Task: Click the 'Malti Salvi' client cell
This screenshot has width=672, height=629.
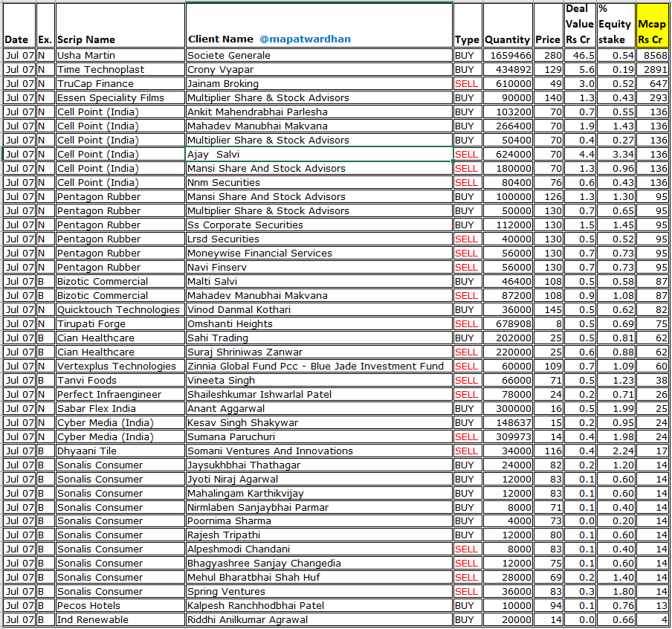Action: pyautogui.click(x=319, y=282)
